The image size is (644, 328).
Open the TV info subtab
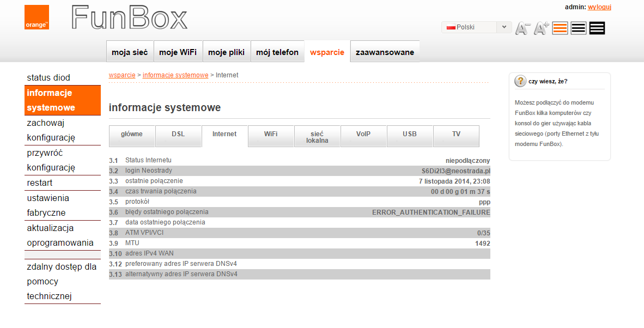tap(457, 136)
